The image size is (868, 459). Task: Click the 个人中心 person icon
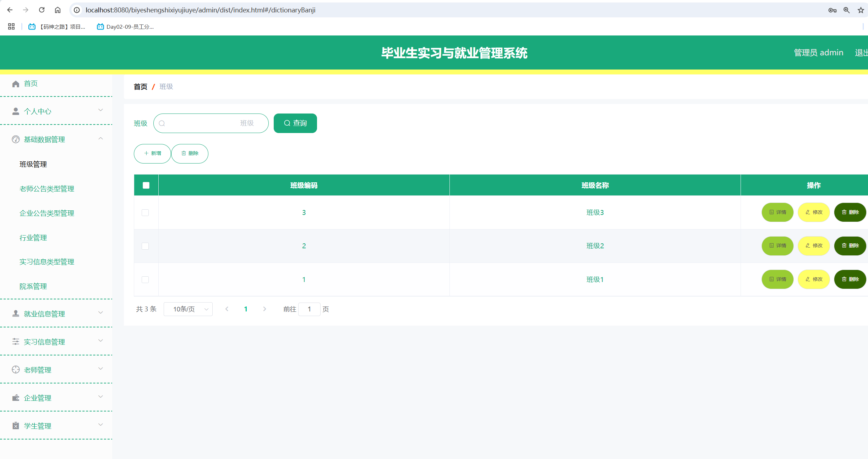tap(16, 111)
